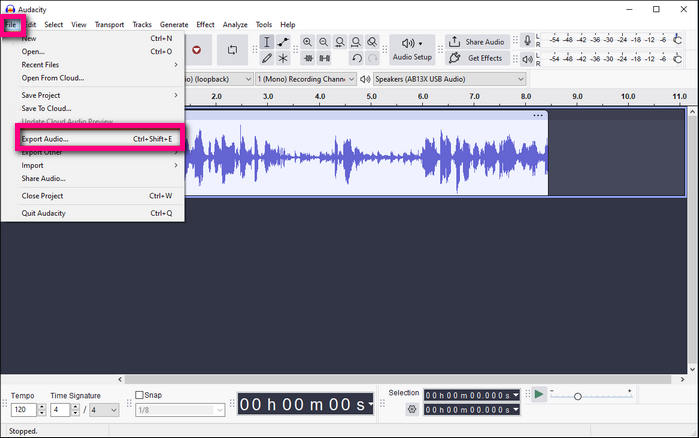Click the Redo arrow icon
Image resolution: width=699 pixels, height=438 pixels.
click(373, 58)
